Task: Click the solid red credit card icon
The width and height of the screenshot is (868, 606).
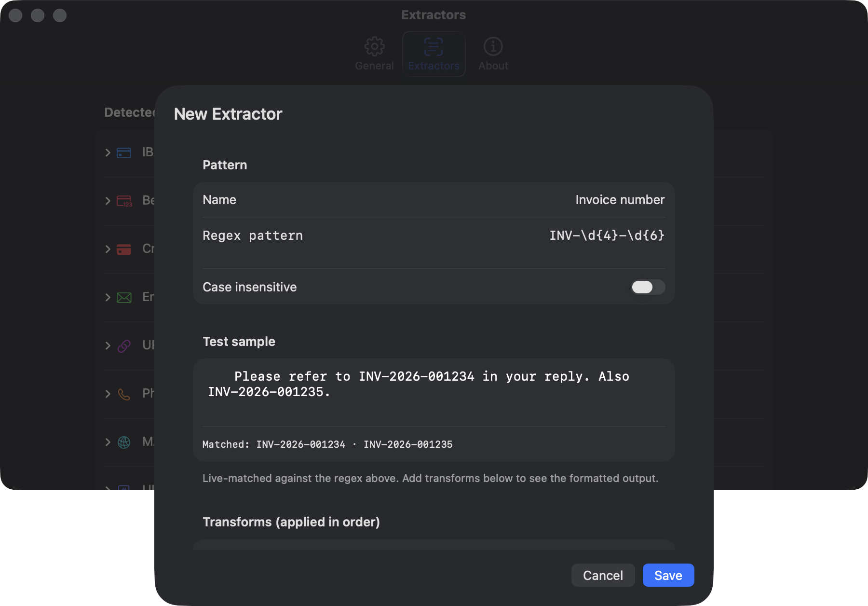Action: [124, 249]
